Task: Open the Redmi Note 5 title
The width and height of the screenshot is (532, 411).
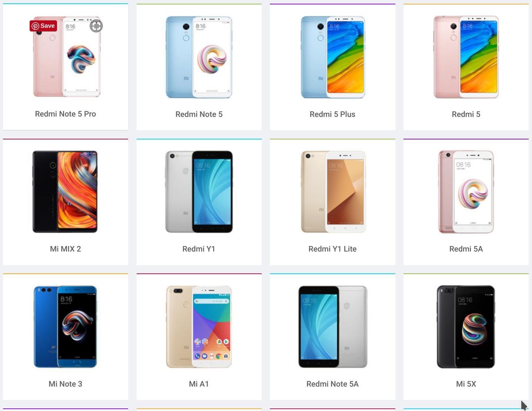Action: coord(199,114)
